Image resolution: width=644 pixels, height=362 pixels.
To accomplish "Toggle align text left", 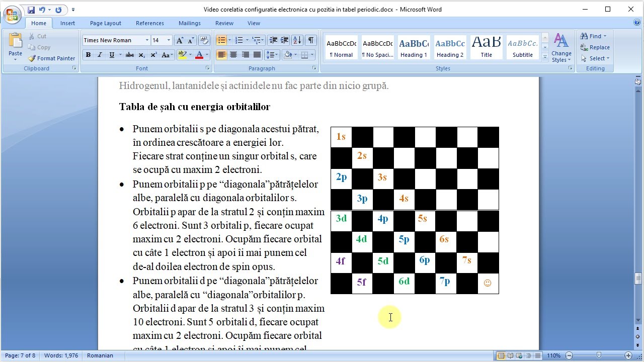I will pos(221,55).
